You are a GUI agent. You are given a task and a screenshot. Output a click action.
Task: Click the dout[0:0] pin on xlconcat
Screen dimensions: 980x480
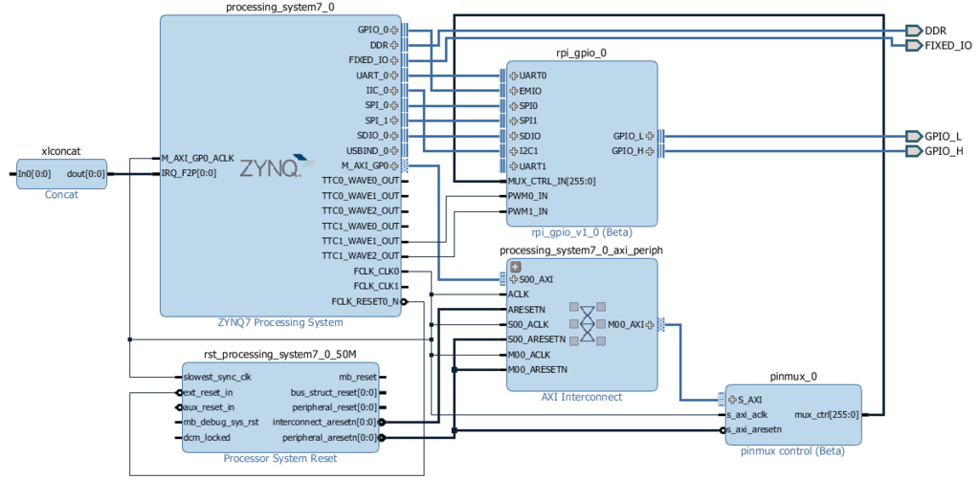(85, 173)
